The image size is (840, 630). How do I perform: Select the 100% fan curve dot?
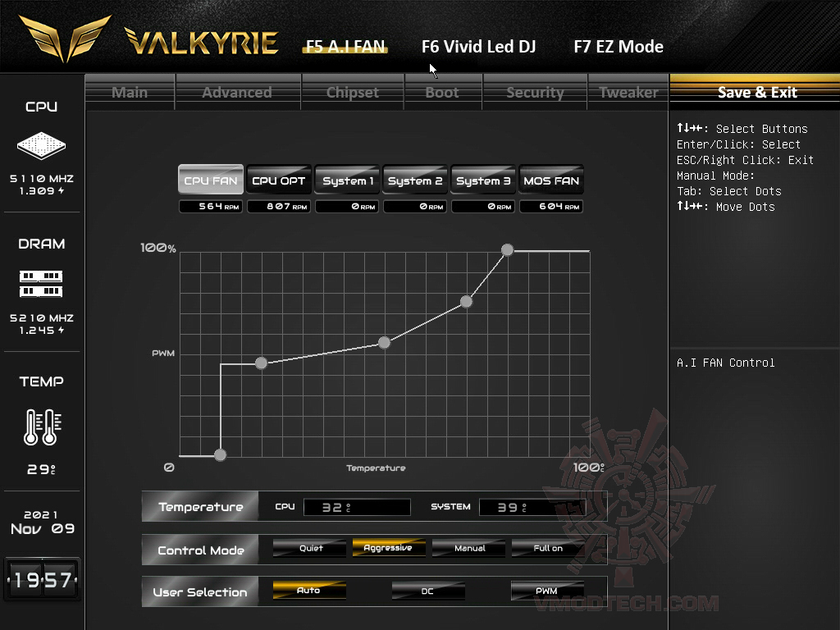point(507,249)
